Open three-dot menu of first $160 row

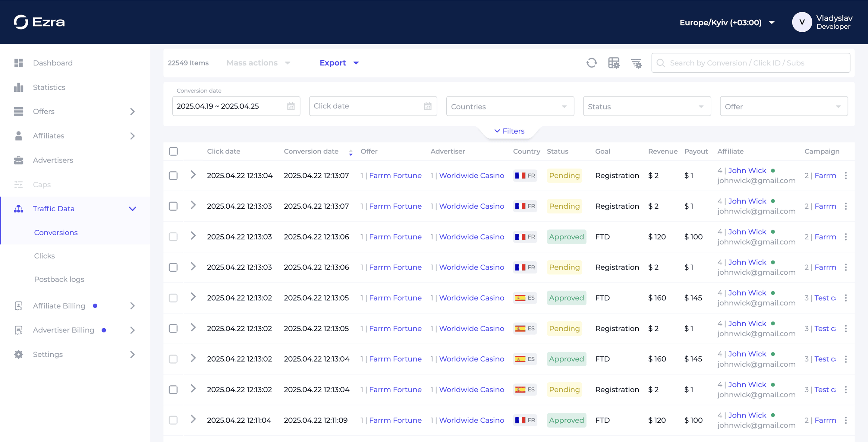click(845, 298)
